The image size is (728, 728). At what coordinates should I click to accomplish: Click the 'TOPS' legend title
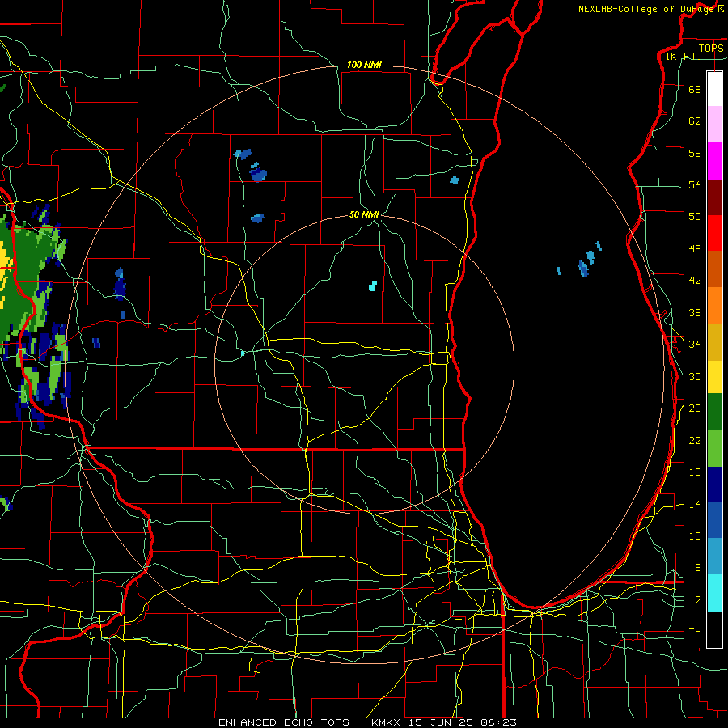click(x=711, y=48)
